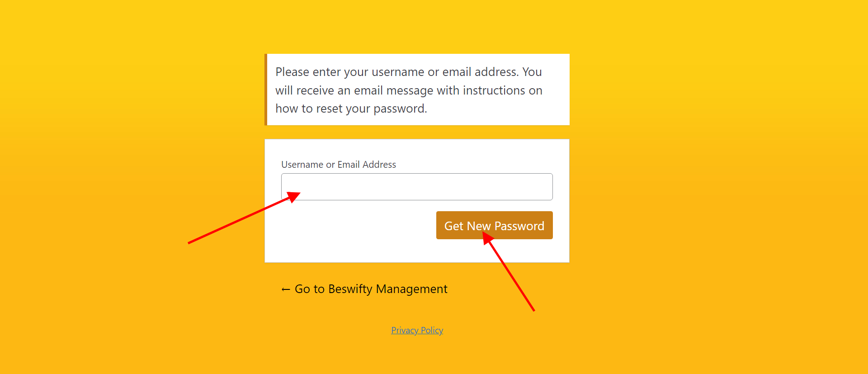Click the Get New Password button
This screenshot has height=374, width=868.
point(494,225)
